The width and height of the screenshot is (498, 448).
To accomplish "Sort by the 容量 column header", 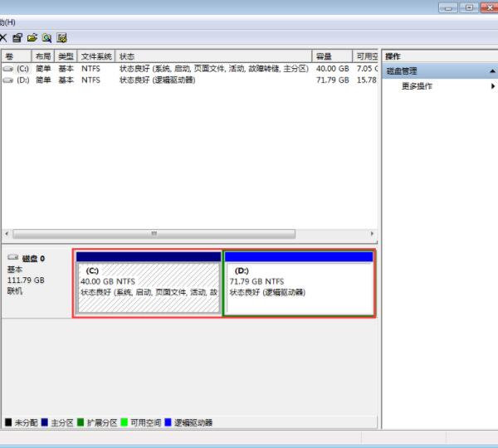I will pyautogui.click(x=332, y=56).
